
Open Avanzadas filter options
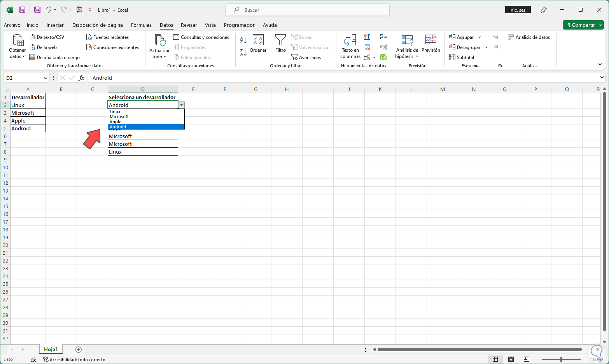(x=306, y=58)
